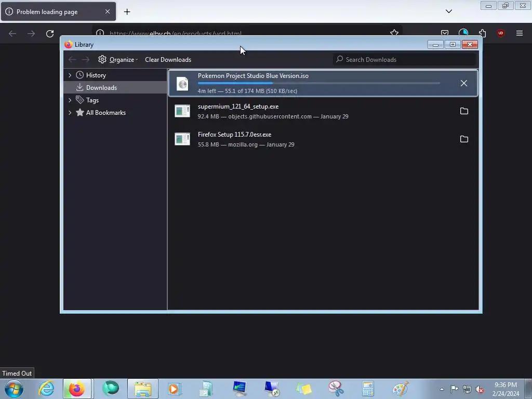Click the Library back arrow
This screenshot has height=399, width=532.
[72, 60]
